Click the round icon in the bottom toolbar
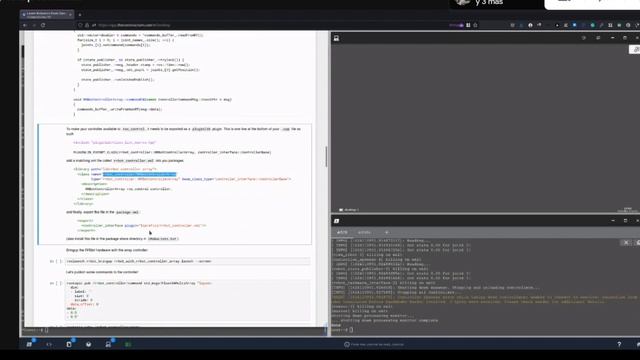The height and width of the screenshot is (360, 640). (x=89, y=344)
